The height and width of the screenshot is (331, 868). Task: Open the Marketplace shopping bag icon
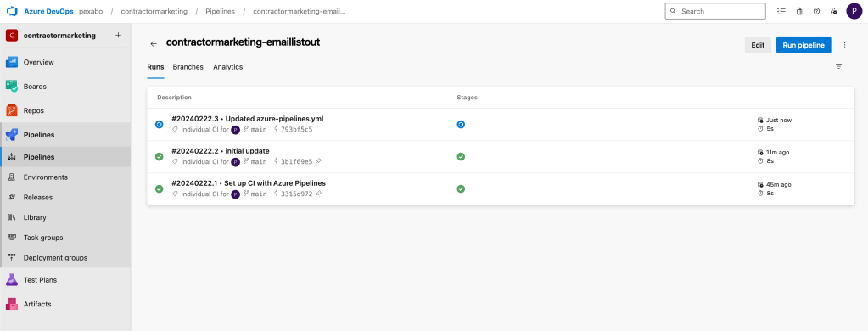point(798,11)
